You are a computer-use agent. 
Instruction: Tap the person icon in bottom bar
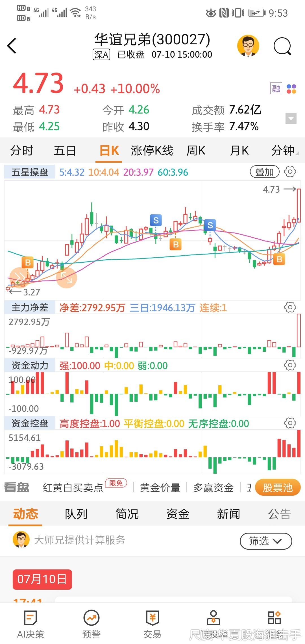point(213,617)
